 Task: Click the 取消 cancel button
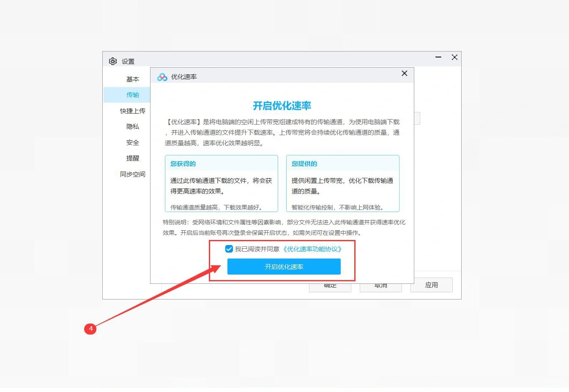(380, 286)
